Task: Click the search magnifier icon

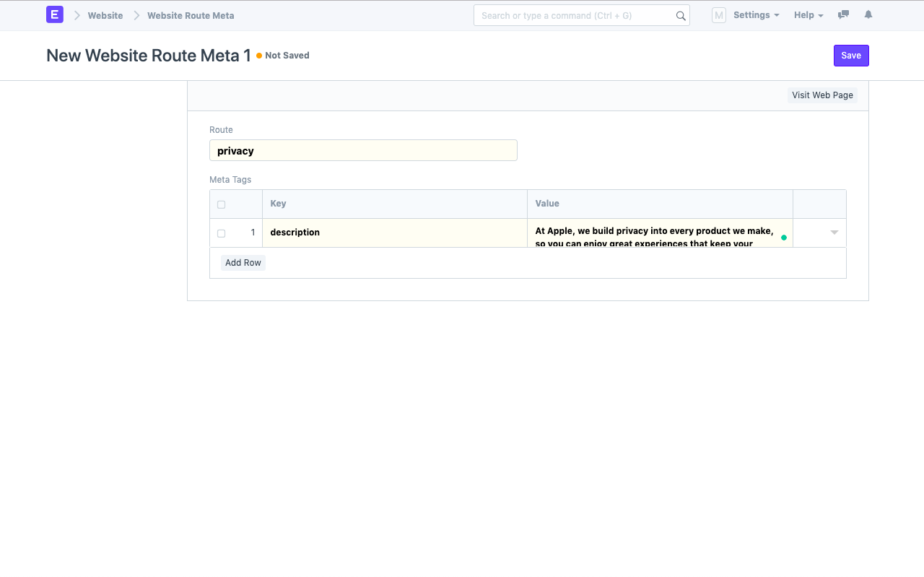Action: 680,16
